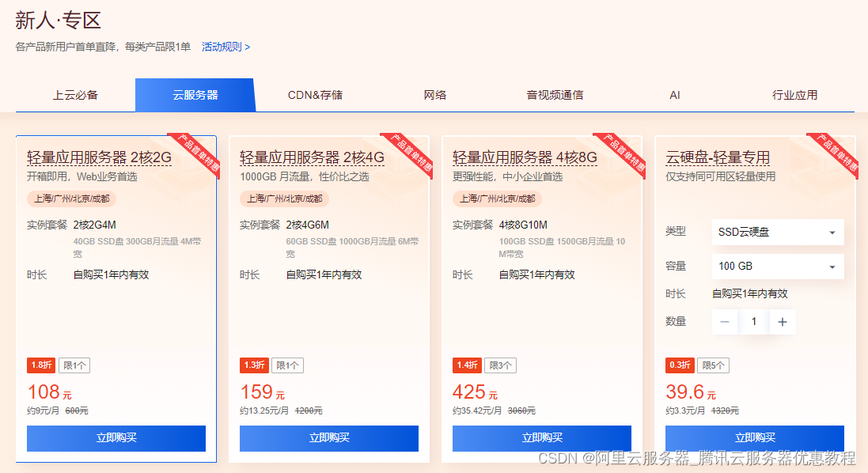The width and height of the screenshot is (868, 473).
Task: Open the CDN&存储 tab
Action: (x=315, y=95)
